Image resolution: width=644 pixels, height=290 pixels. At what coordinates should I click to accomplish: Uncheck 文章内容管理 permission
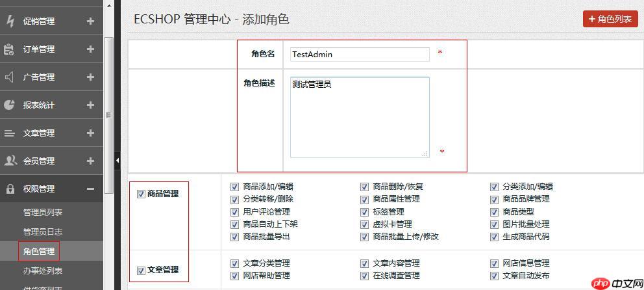(x=364, y=263)
